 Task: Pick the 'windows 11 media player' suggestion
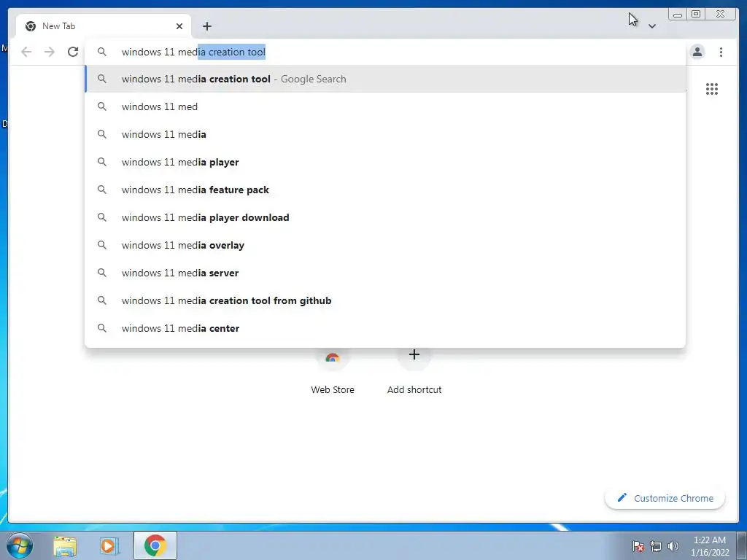(x=385, y=162)
